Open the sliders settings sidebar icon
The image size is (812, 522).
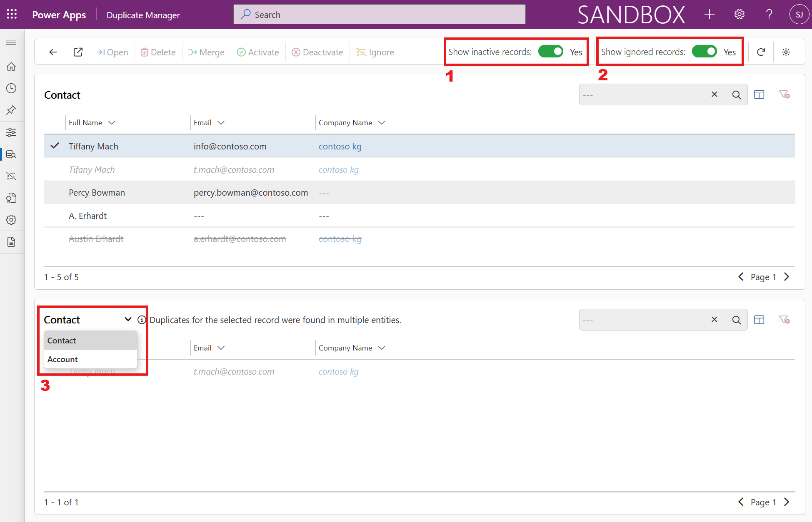(11, 132)
